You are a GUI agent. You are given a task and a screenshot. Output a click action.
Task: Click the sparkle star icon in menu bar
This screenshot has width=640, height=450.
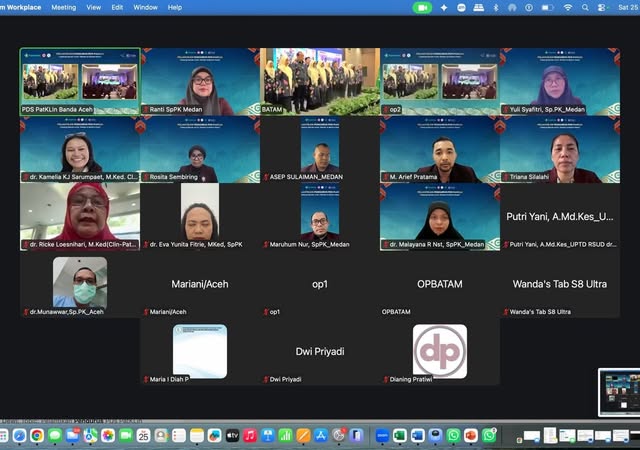pyautogui.click(x=444, y=7)
